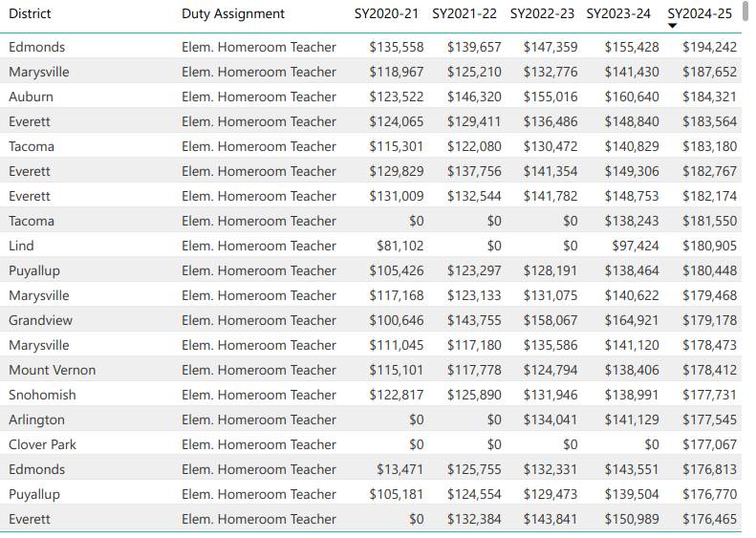Screen dimensions: 756x538
Task: Click the SY2020-21 column header
Action: tap(385, 13)
